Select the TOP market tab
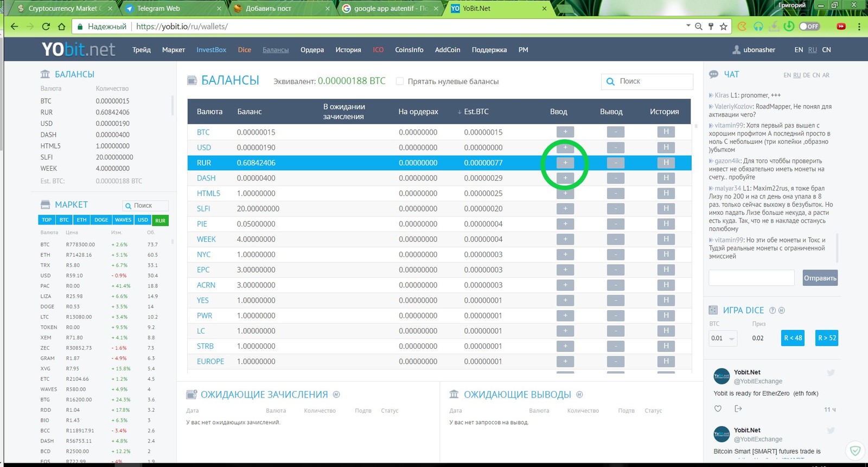The image size is (868, 467). tap(47, 220)
